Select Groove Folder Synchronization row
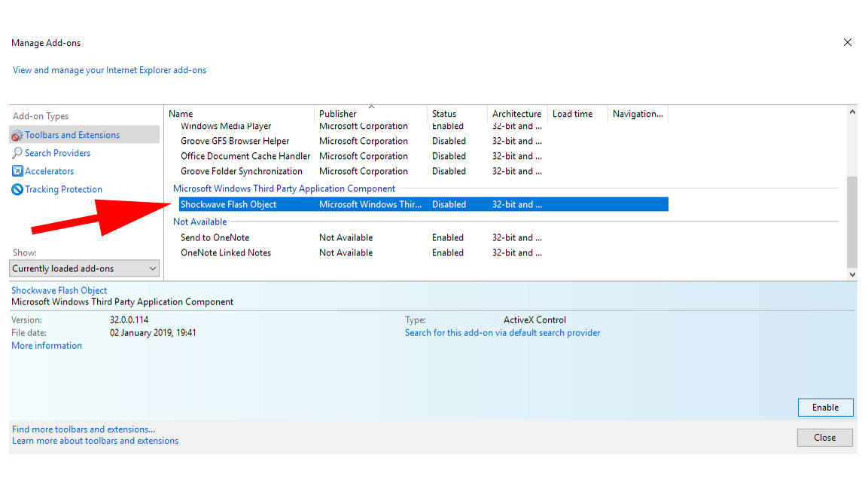868x489 pixels. pos(424,171)
